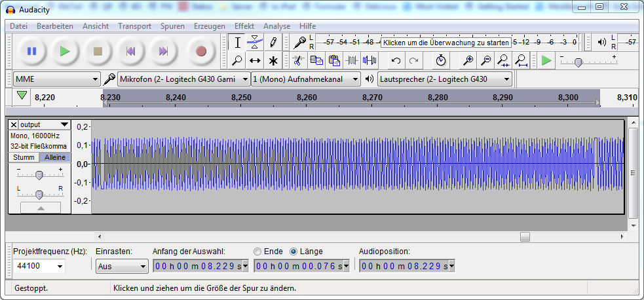Open the Erzeugen menu
This screenshot has height=300, width=644.
210,26
